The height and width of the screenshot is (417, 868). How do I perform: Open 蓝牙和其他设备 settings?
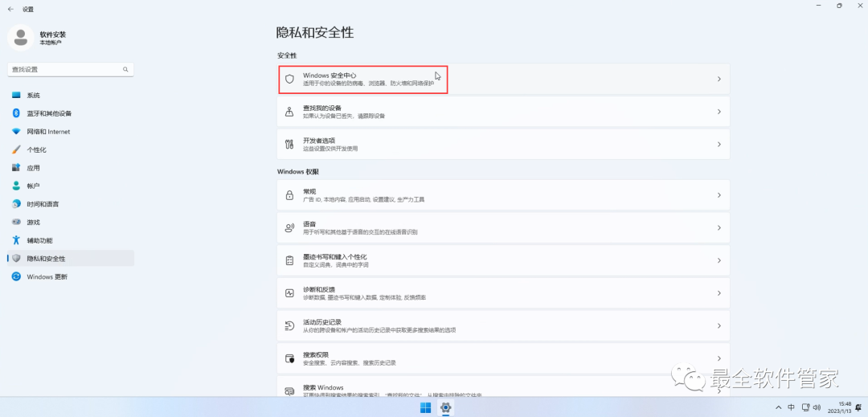click(x=70, y=113)
